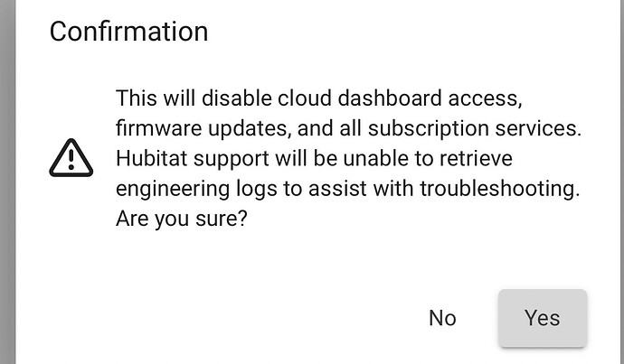Click the Confirmation dialog title
This screenshot has width=624, height=364.
click(x=128, y=33)
